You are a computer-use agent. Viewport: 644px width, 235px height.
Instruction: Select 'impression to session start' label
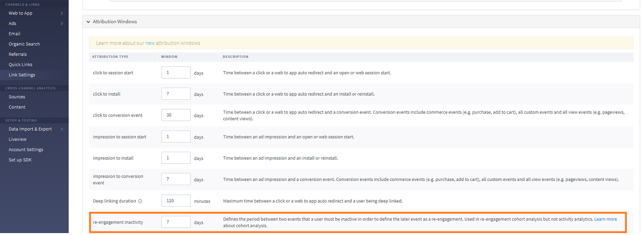119,137
